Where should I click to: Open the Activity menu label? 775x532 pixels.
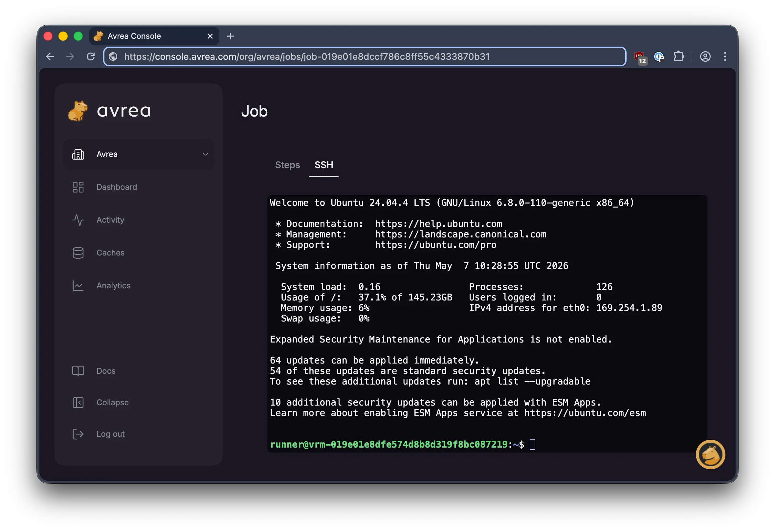click(110, 220)
